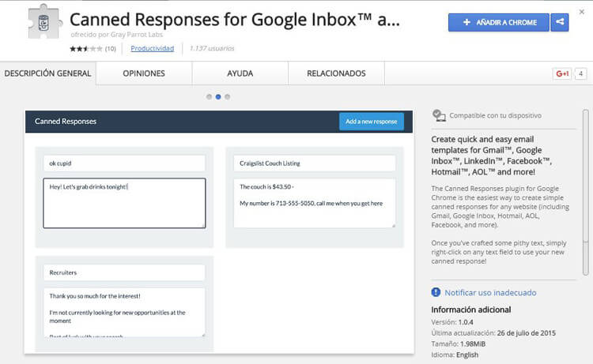Click the '1.137 usuarios' user count
593x364 pixels.
click(x=212, y=48)
